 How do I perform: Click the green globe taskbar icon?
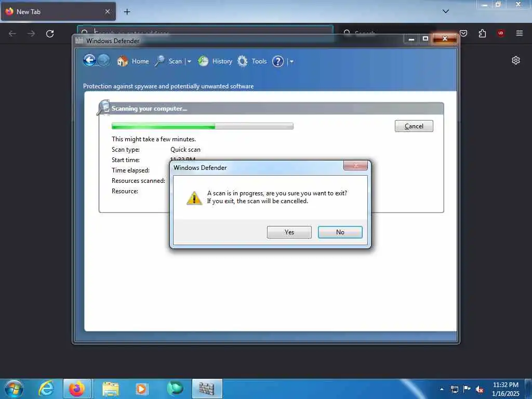(175, 389)
